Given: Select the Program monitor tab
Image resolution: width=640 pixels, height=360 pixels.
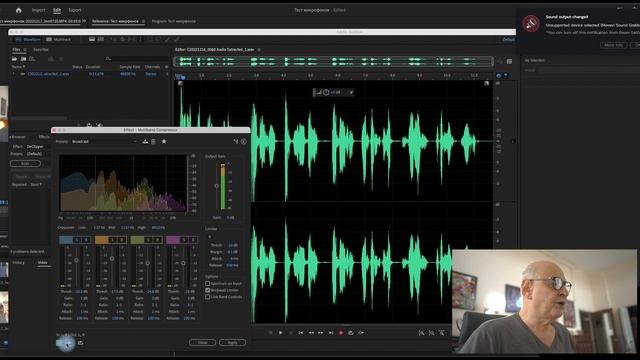Looking at the screenshot, I should (174, 21).
